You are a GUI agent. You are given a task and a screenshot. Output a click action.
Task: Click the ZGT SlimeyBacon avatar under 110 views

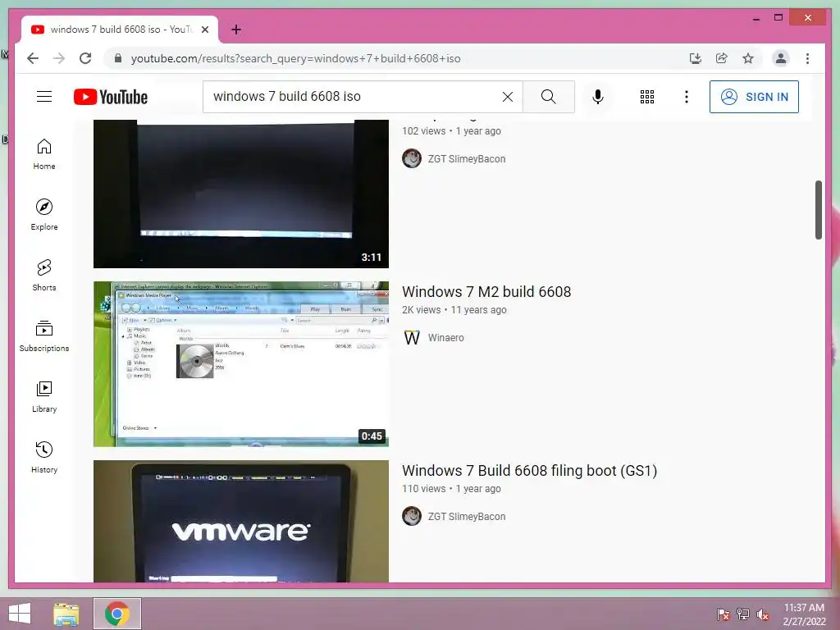pyautogui.click(x=412, y=517)
